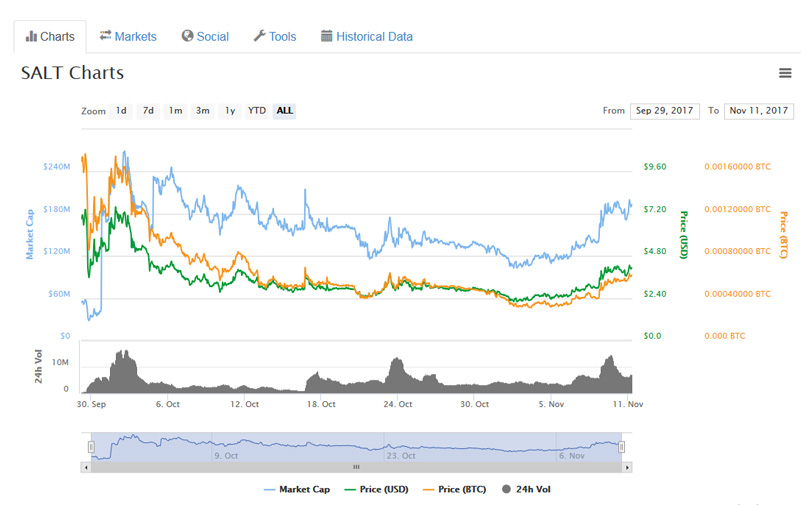Click the 30. Sep date axis label
Image resolution: width=808 pixels, height=505 pixels.
91,404
